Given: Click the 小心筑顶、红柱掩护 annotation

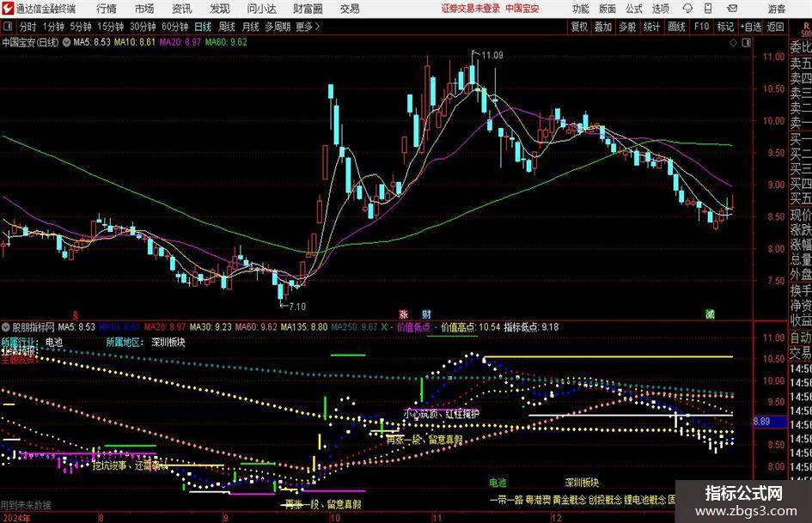Looking at the screenshot, I should 441,414.
